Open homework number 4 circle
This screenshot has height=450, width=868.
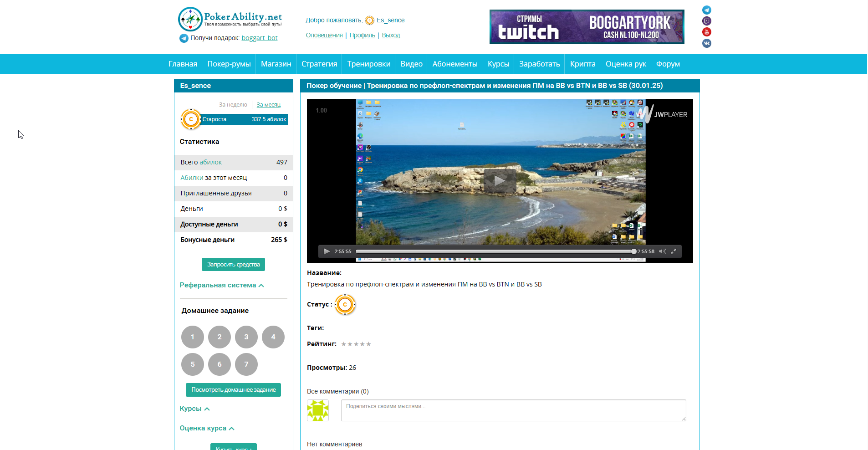(273, 337)
